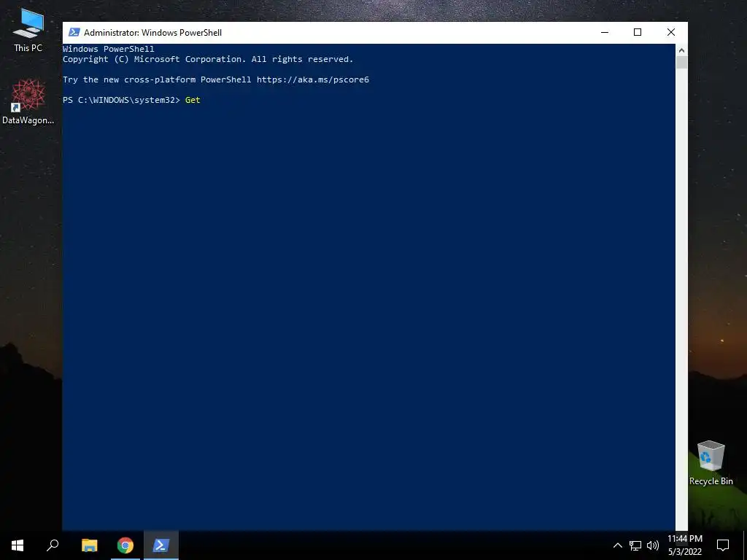Show hidden system tray icons chevron
Viewport: 747px width, 560px height.
point(617,545)
